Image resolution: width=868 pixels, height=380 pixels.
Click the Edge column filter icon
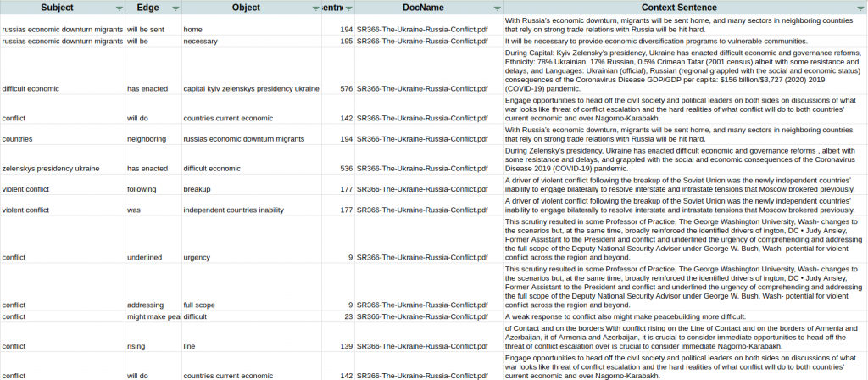[175, 8]
